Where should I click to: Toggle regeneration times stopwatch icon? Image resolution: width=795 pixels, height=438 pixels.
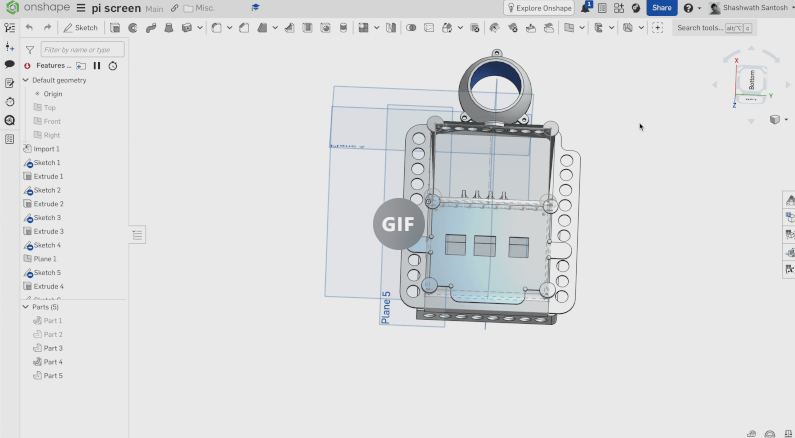pyautogui.click(x=113, y=66)
